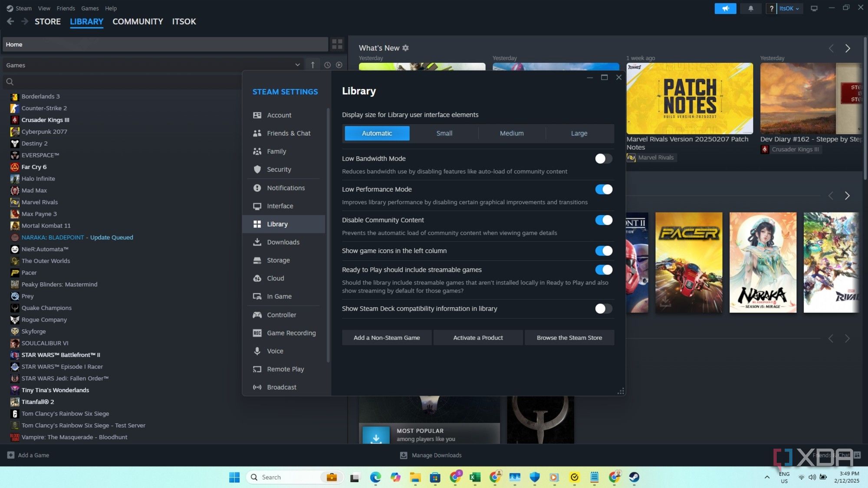Toggle Ready to Play streamable games
This screenshot has height=488, width=868.
point(603,270)
